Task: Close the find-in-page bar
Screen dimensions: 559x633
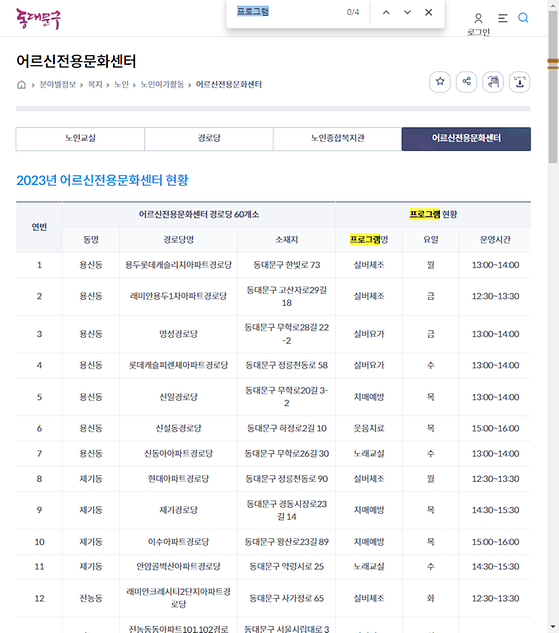Action: (429, 13)
